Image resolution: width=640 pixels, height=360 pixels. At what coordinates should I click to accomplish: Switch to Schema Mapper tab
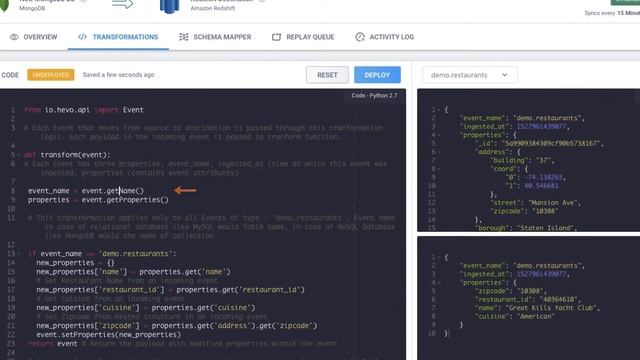(215, 37)
